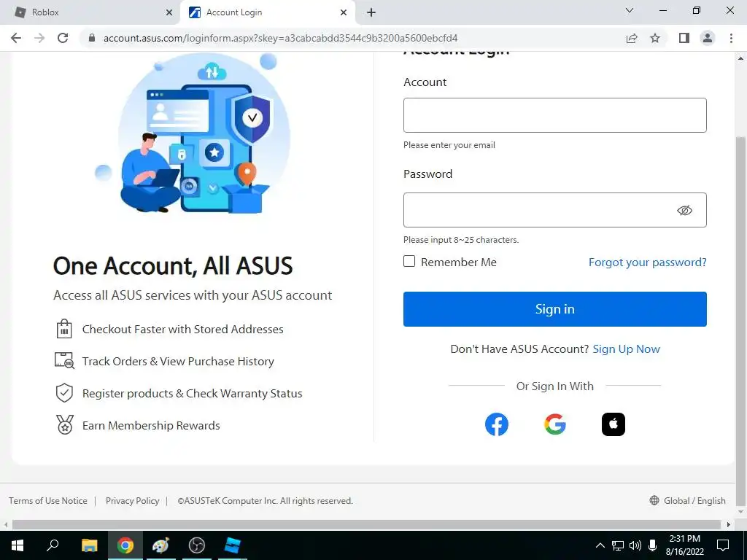This screenshot has height=560, width=747.
Task: Click the microphone tray icon
Action: 653,545
